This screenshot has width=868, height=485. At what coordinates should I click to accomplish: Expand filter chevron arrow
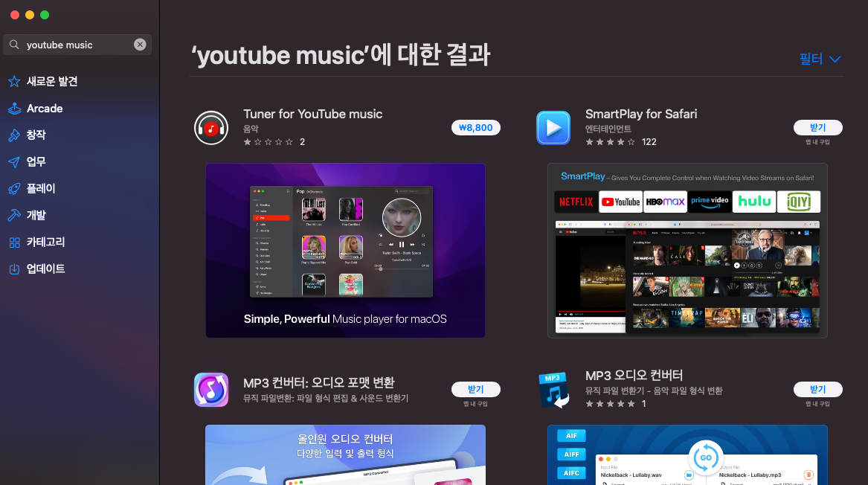(x=835, y=60)
